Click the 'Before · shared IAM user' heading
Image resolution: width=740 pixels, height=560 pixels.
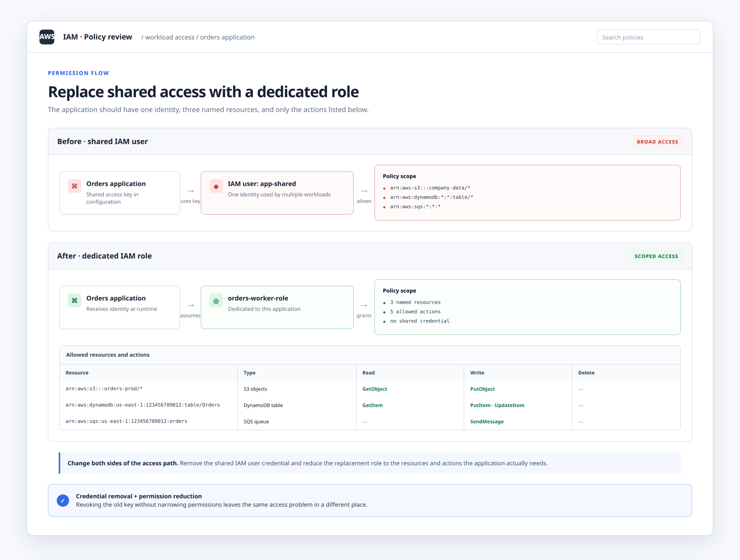102,141
